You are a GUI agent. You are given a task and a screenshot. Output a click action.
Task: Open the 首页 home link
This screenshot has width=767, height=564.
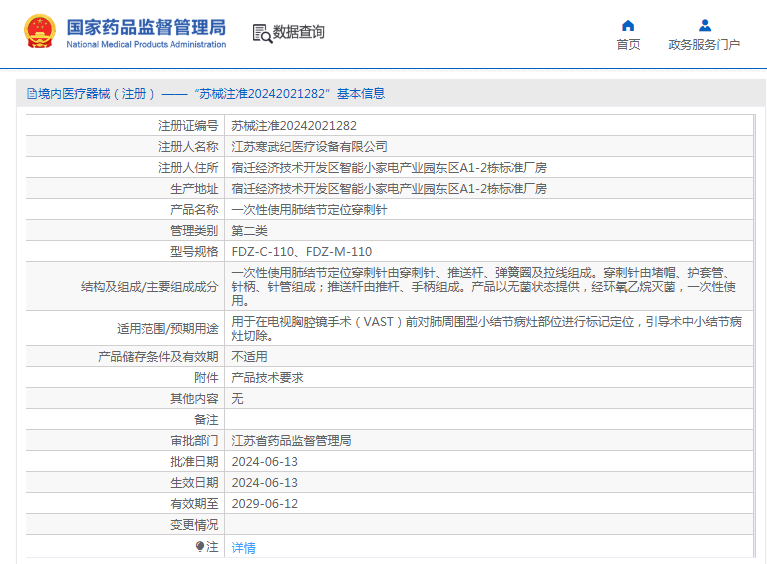628,45
